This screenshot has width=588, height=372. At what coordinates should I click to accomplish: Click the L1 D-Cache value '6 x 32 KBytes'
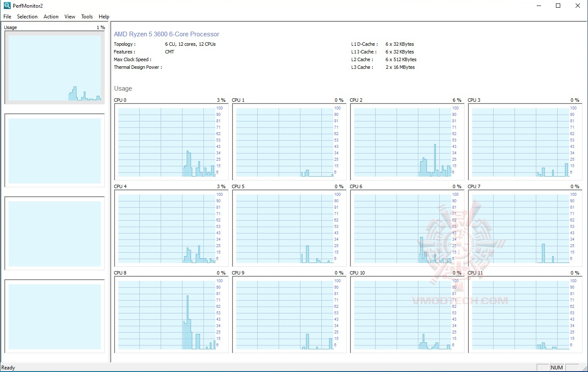(400, 44)
